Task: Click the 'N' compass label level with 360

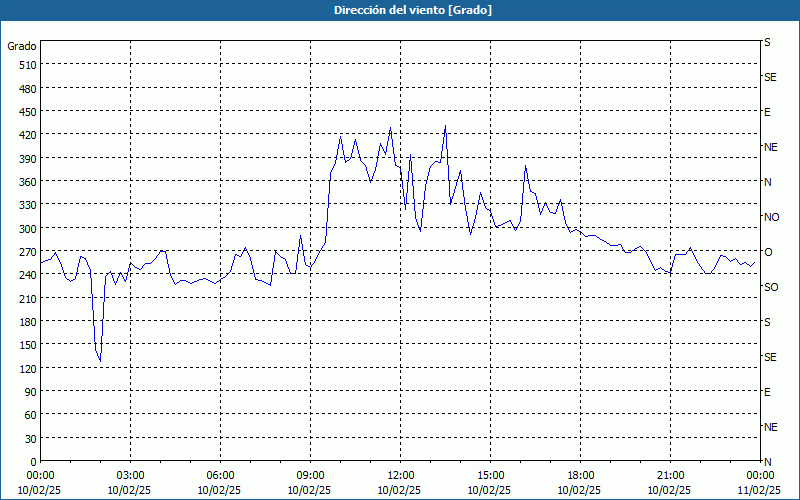Action: click(x=767, y=182)
